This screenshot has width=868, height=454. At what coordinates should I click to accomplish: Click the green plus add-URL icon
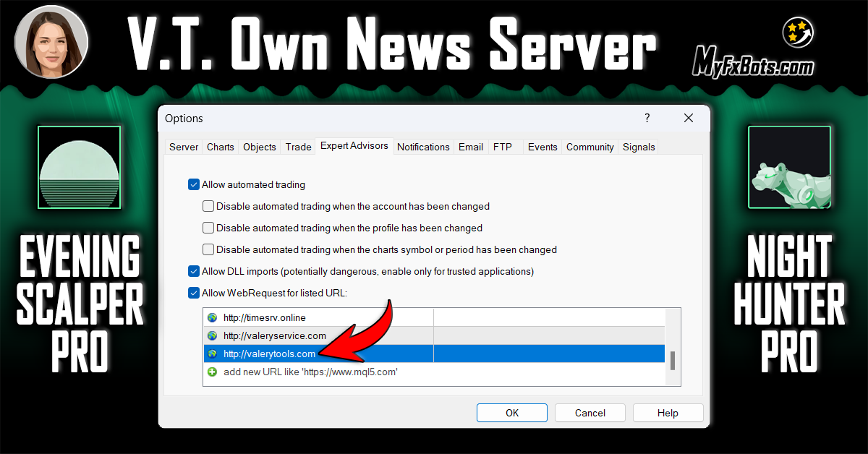[x=212, y=372]
